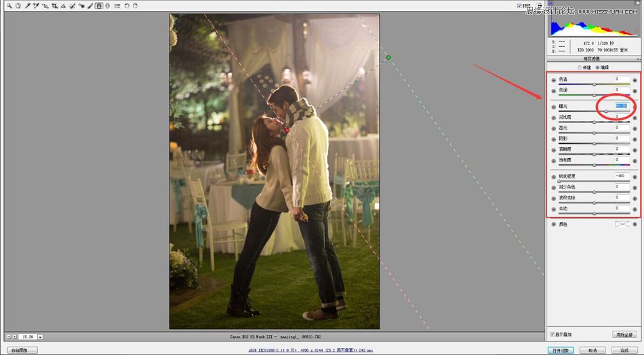Screen dimensions: 644x355
Task: Click the 存储图像 button
Action: [x=22, y=350]
